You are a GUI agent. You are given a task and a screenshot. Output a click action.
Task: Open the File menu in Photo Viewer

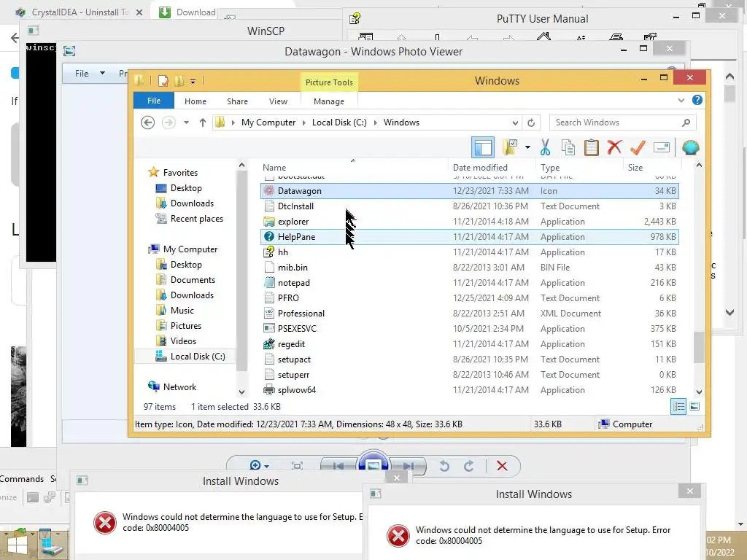[x=89, y=74]
